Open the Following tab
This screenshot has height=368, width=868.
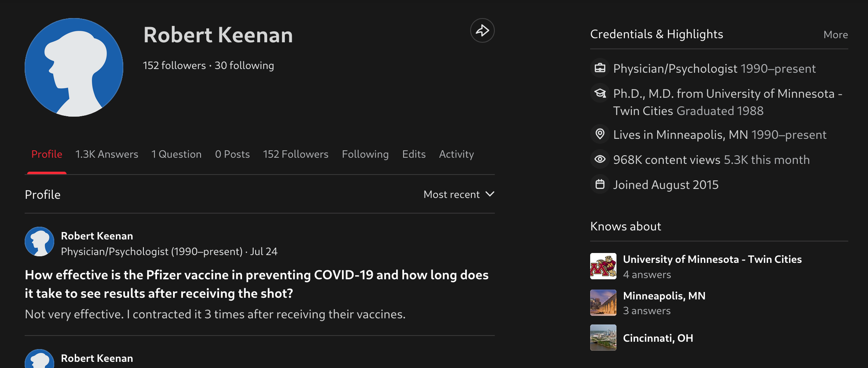365,154
